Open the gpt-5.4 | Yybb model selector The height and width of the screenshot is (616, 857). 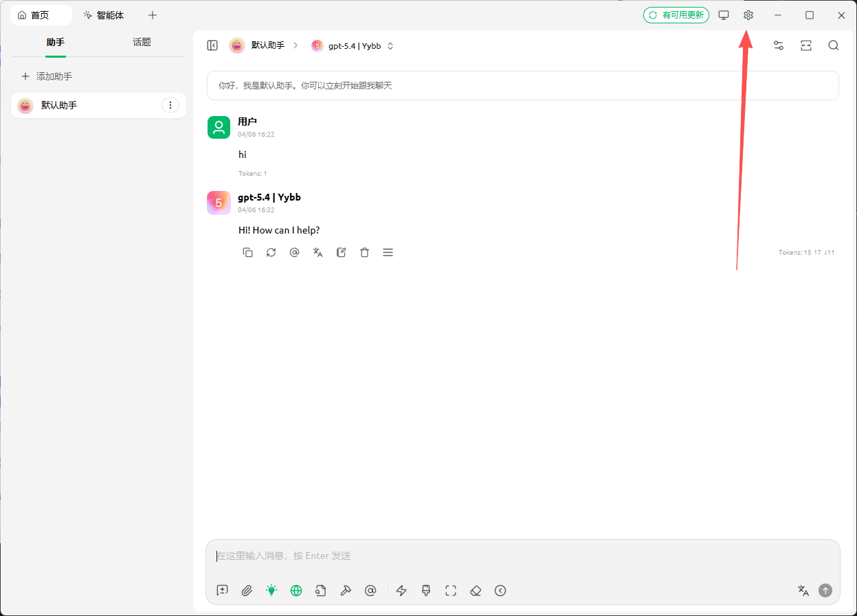[x=353, y=46]
